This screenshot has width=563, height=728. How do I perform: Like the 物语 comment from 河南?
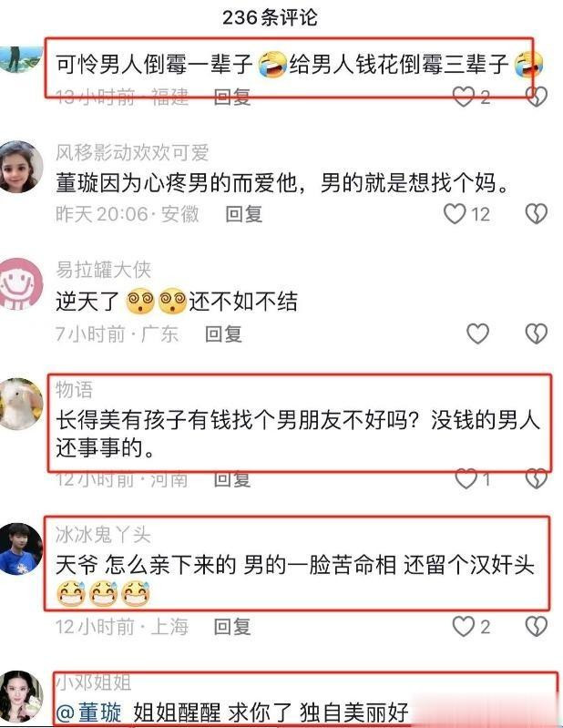[x=466, y=478]
